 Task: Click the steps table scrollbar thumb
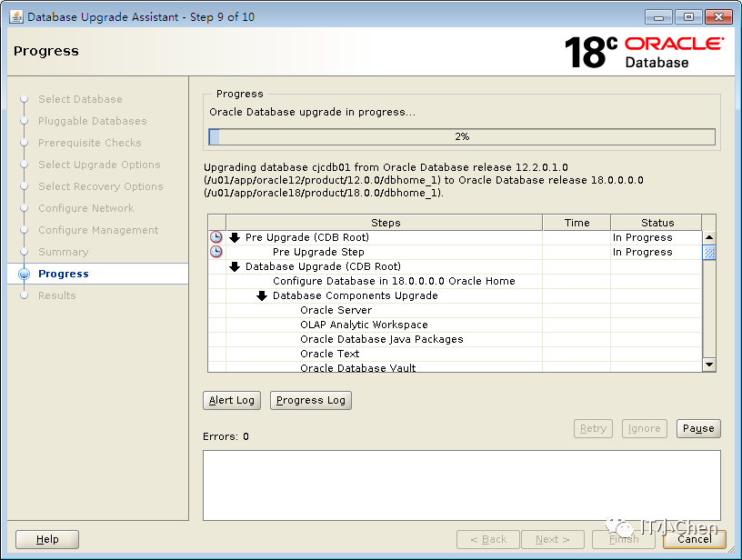click(x=709, y=253)
